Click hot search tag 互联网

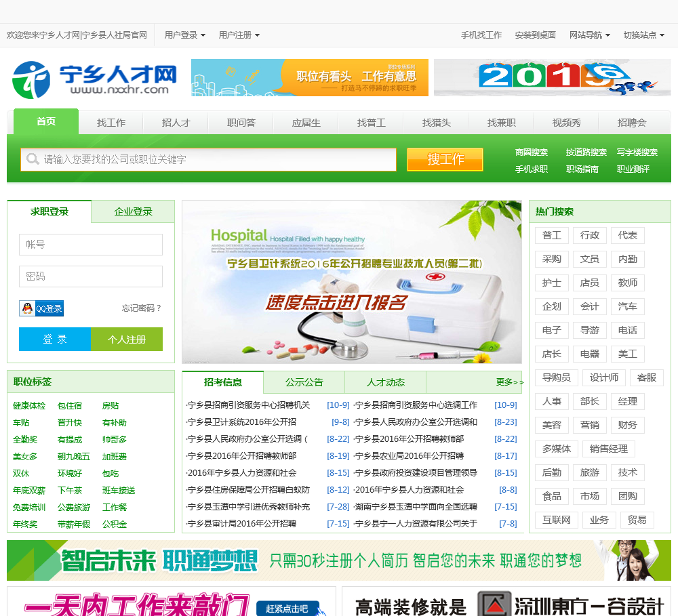pos(557,520)
